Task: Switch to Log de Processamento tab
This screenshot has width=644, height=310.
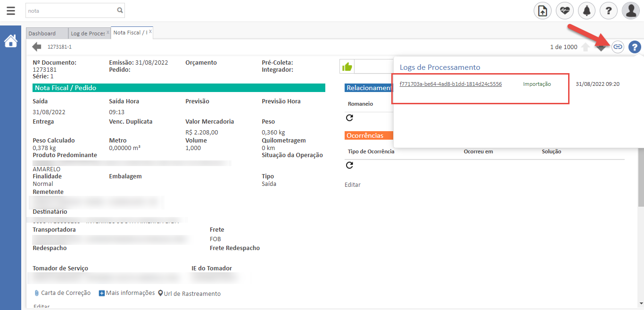Action: (x=88, y=34)
